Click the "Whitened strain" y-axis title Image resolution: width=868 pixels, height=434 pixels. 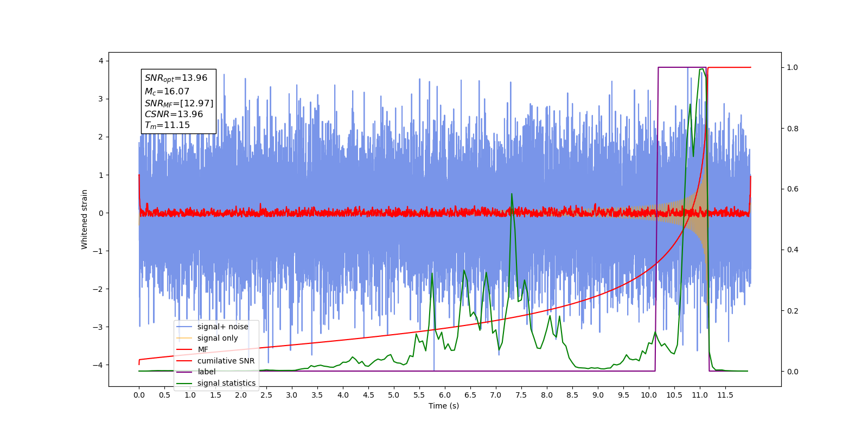pos(85,219)
